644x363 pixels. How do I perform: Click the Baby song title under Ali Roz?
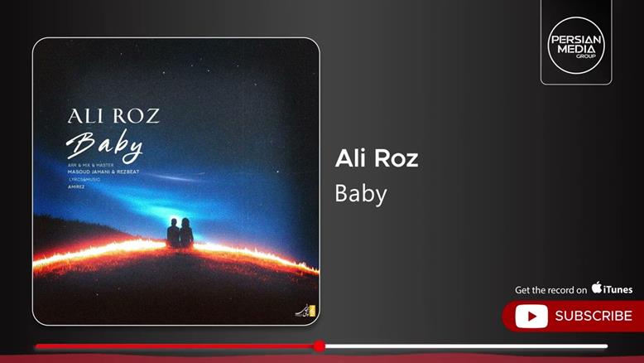[361, 194]
